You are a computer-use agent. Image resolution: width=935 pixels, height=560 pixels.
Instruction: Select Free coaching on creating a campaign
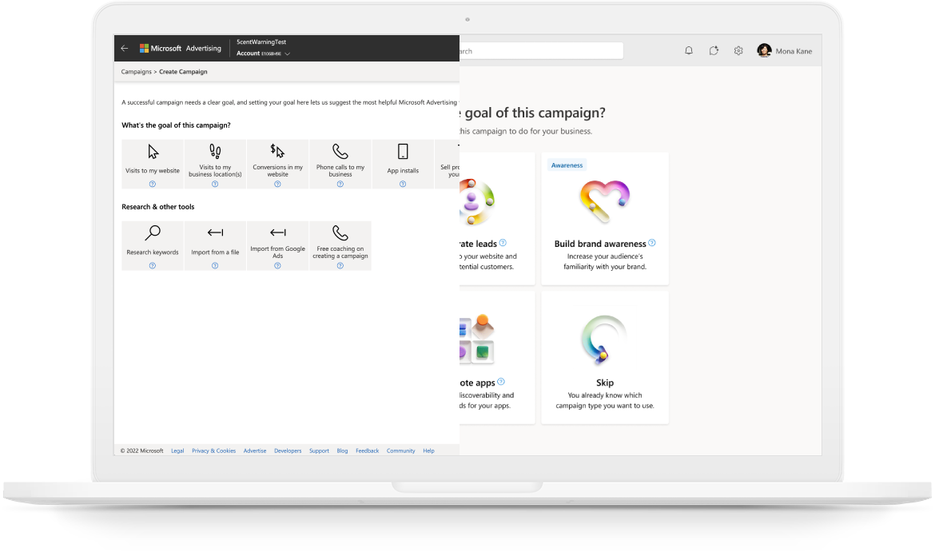click(340, 246)
